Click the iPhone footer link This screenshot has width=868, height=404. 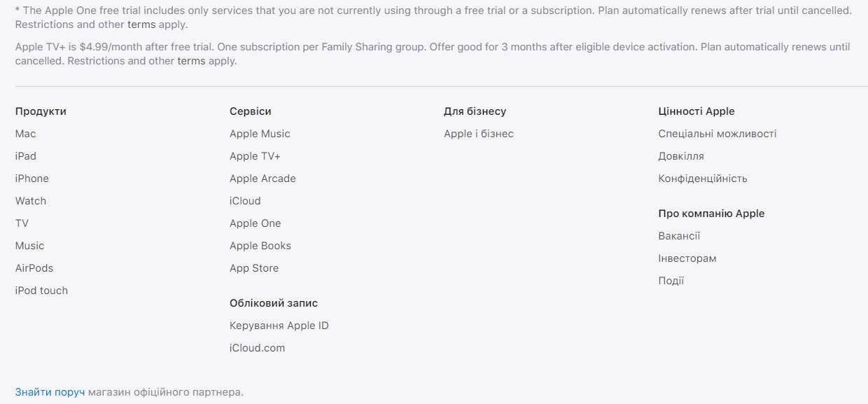[32, 179]
